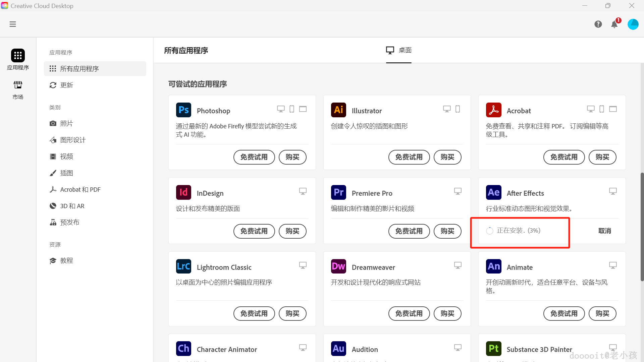644x362 pixels.
Task: Select the Lightroom Classic Lrc icon
Action: click(183, 266)
